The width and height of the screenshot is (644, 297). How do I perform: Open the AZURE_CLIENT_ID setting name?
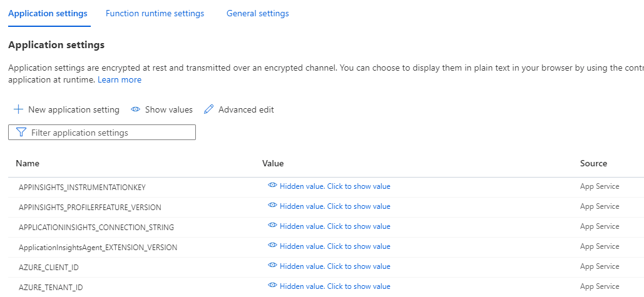49,268
